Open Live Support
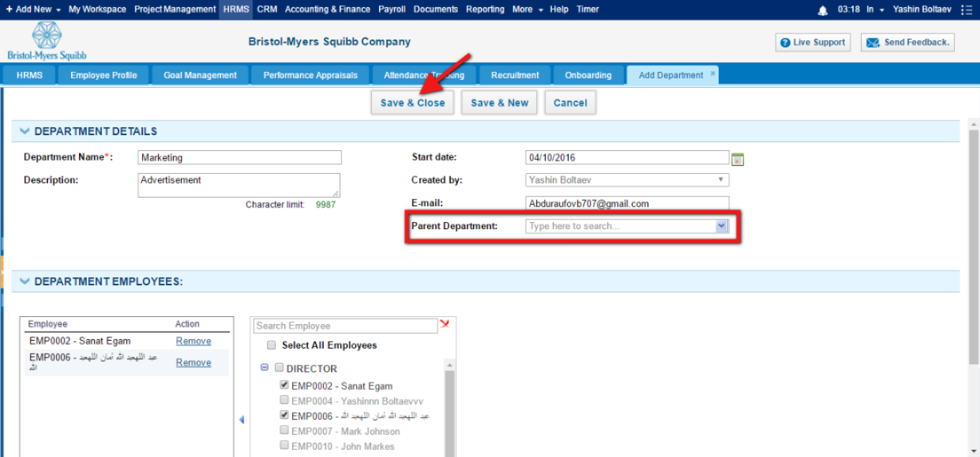The width and height of the screenshot is (980, 457). (x=813, y=42)
